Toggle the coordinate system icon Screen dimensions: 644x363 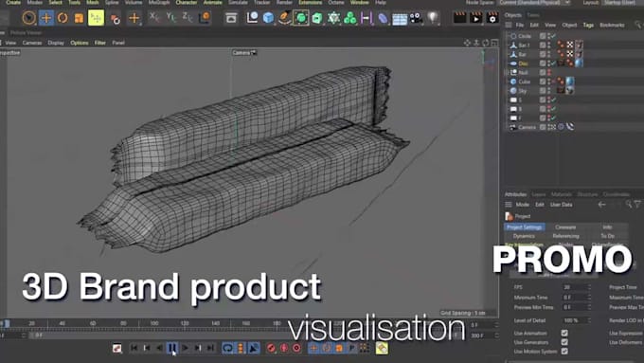pos(205,17)
